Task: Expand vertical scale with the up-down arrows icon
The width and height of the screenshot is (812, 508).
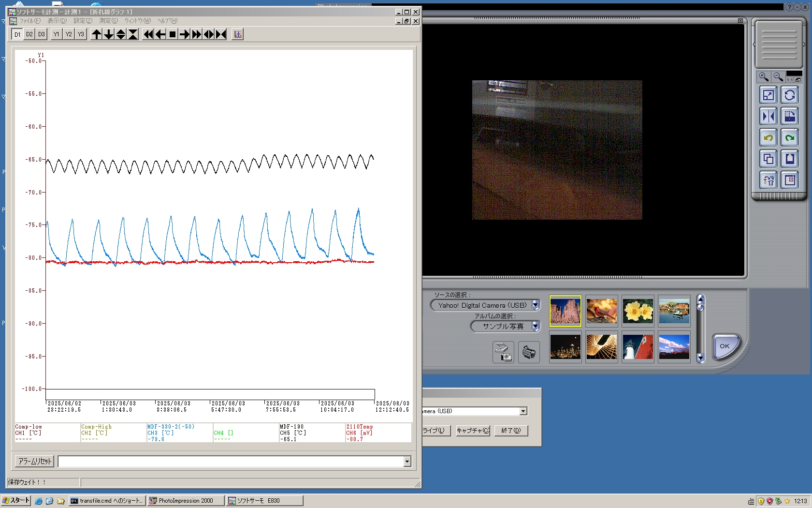Action: point(121,34)
